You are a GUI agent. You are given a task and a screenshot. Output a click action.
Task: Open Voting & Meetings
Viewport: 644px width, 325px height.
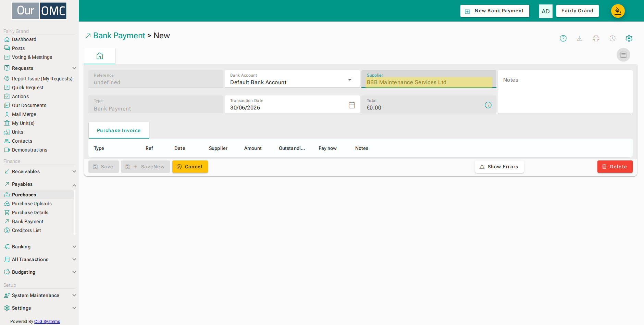32,57
